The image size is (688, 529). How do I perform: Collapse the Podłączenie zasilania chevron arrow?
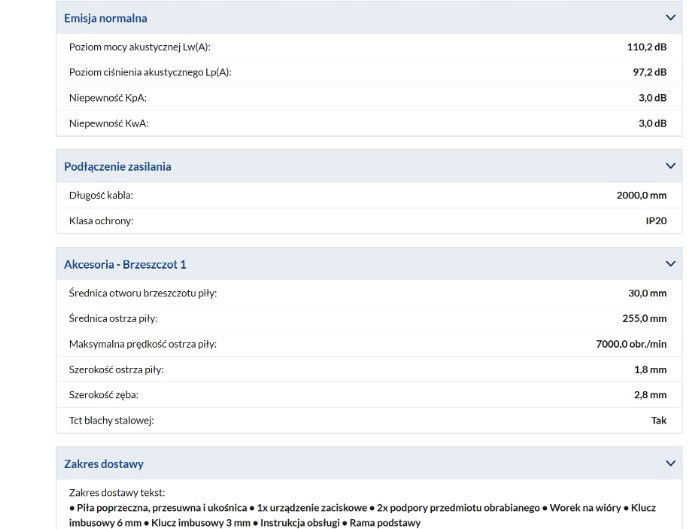[670, 166]
